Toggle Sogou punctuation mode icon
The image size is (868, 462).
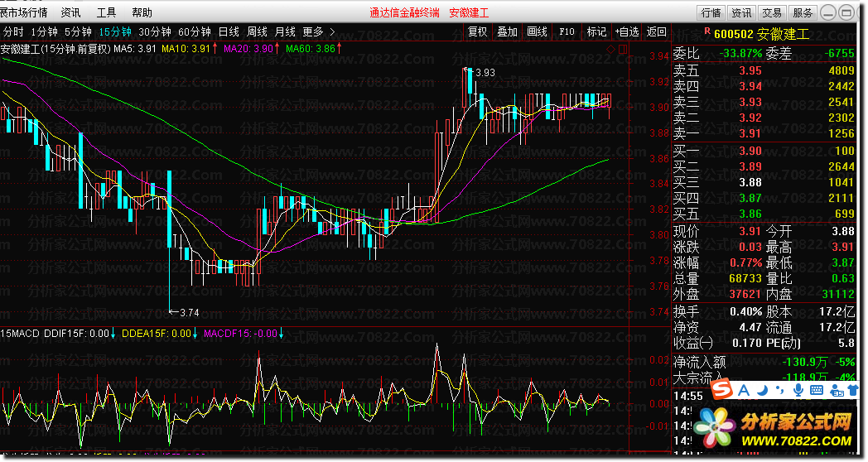click(780, 391)
